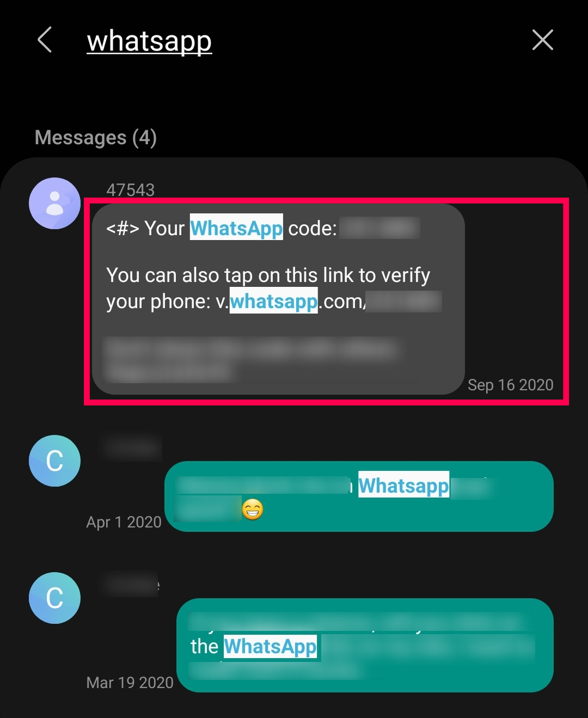The height and width of the screenshot is (718, 588).
Task: Tap the blurred contact name above Apr 1 message
Action: (131, 448)
